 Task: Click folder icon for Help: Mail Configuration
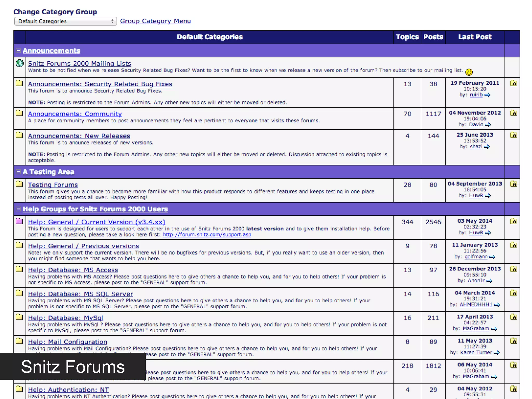[x=19, y=341]
